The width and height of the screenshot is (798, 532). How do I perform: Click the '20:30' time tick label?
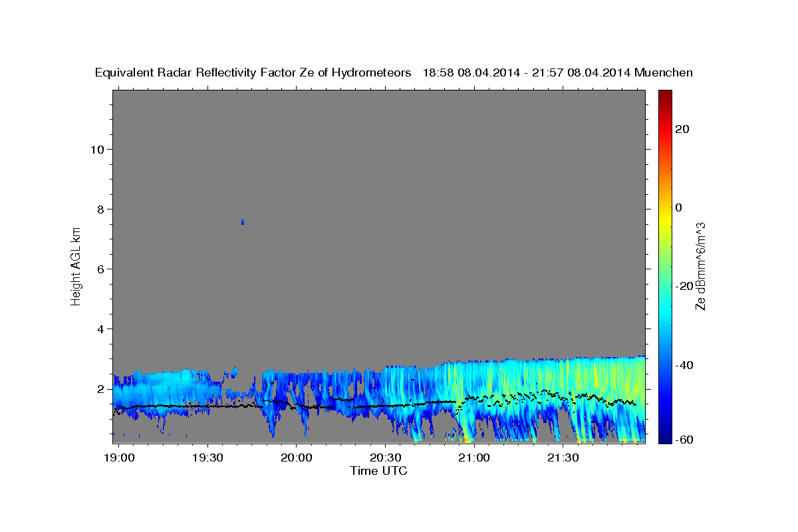[385, 458]
